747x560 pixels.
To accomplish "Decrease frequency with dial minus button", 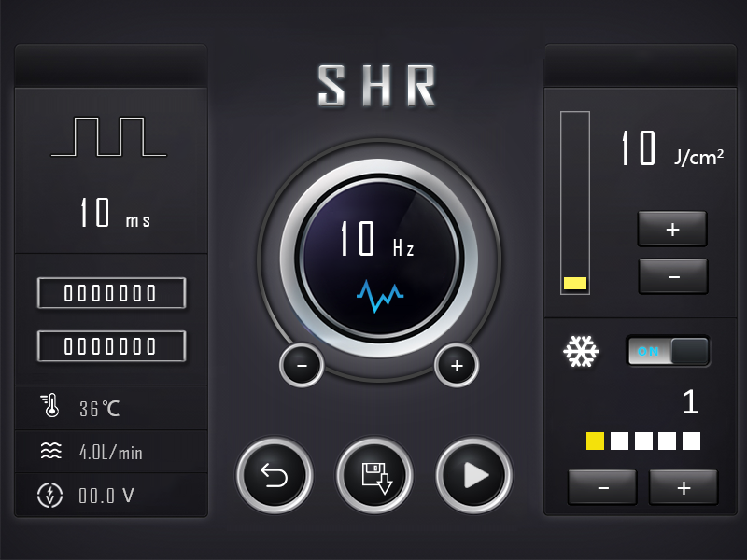I will [x=302, y=365].
